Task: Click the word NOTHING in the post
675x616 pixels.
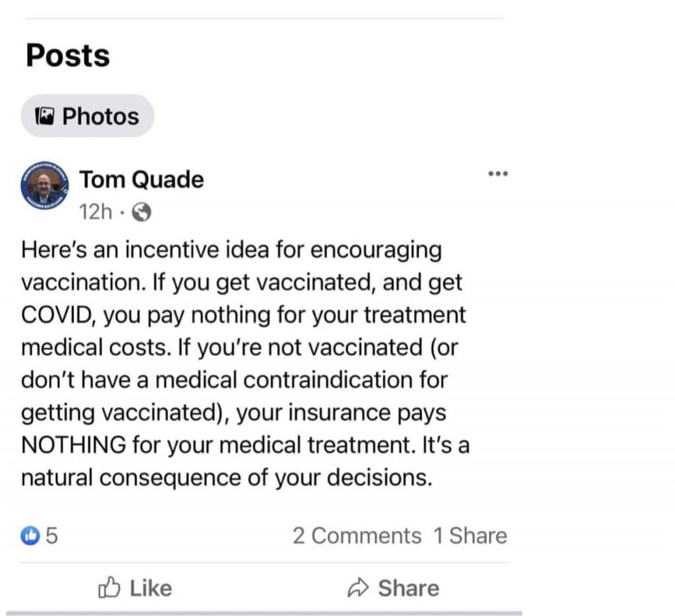Action: 73,445
